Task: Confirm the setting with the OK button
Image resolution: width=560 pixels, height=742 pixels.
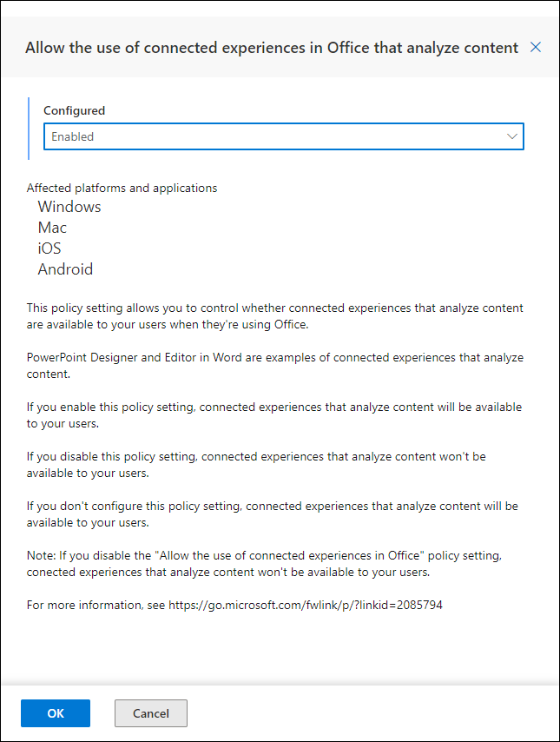Action: click(56, 713)
